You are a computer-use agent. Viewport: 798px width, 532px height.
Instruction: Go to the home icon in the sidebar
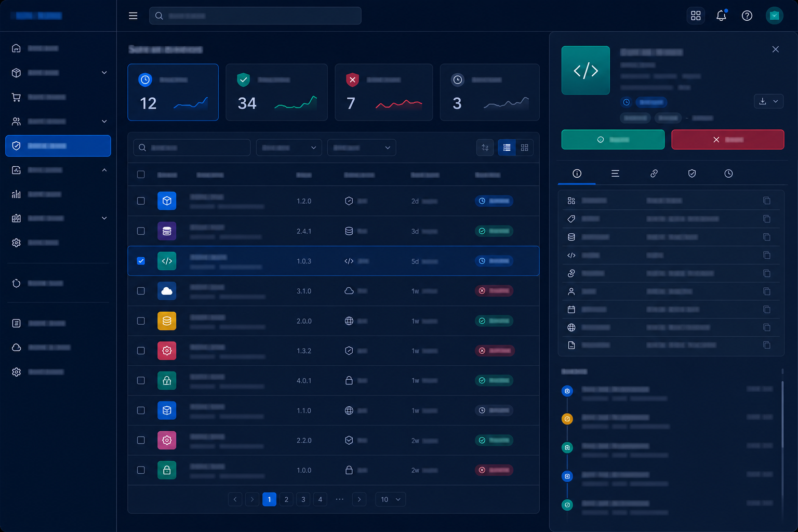pyautogui.click(x=16, y=48)
